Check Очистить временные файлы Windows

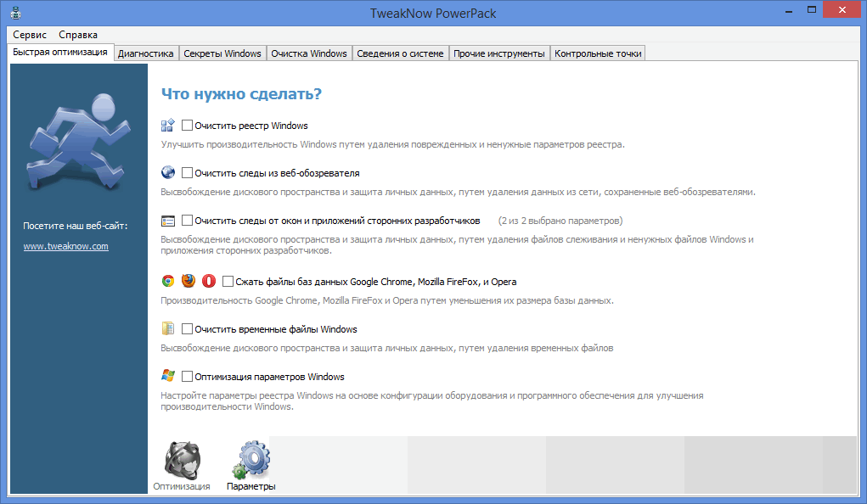click(188, 329)
